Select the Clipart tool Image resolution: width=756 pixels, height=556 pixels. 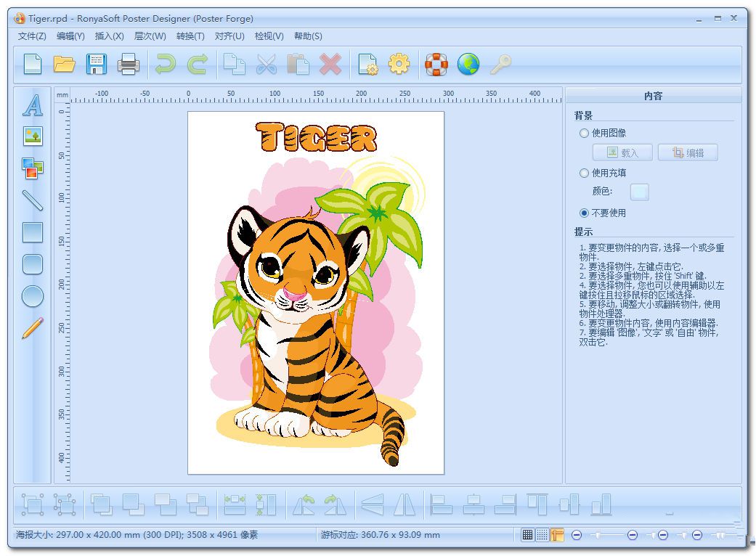[32, 168]
